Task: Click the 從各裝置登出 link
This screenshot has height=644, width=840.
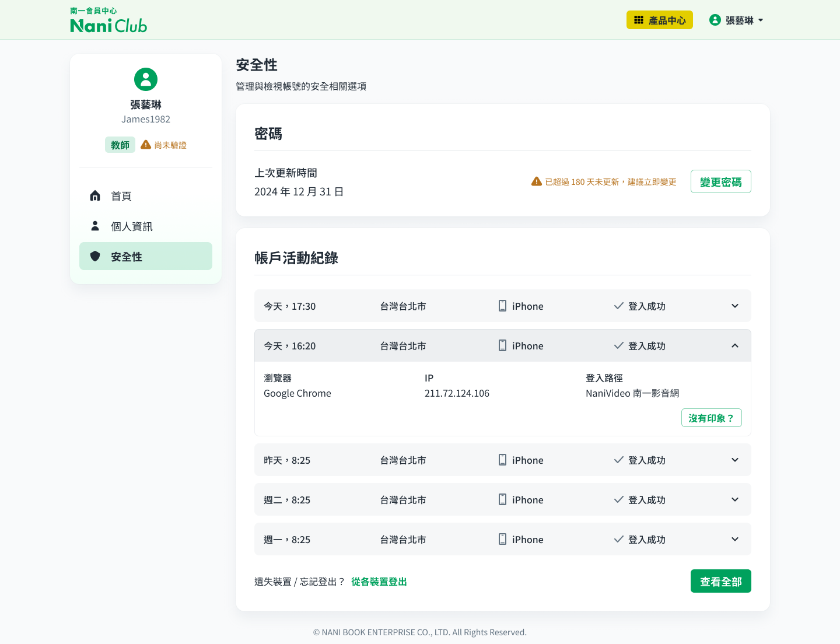Action: [379, 582]
